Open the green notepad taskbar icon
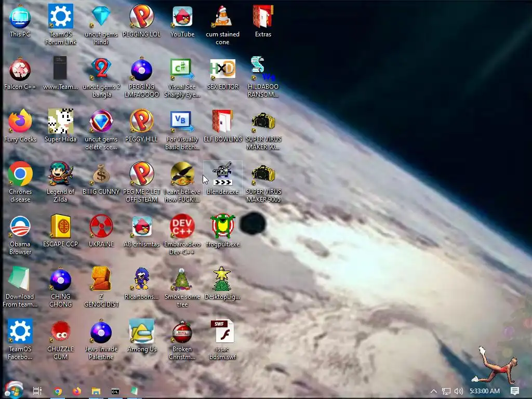The height and width of the screenshot is (399, 532). pos(135,391)
